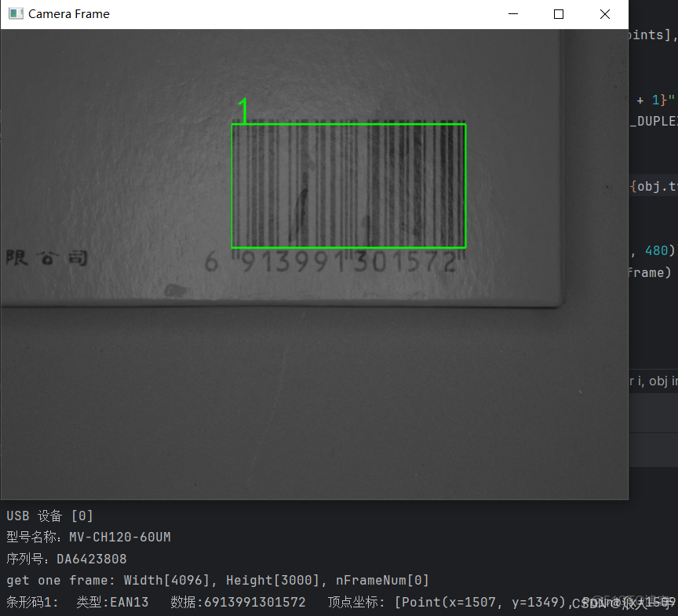Image resolution: width=678 pixels, height=616 pixels.
Task: Click the Camera Frame window icon
Action: click(x=15, y=13)
